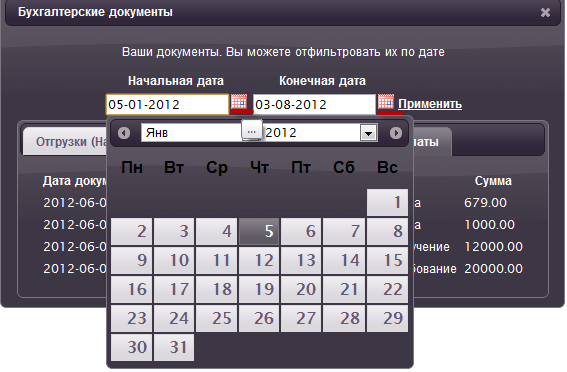Click the 20000.00 amount cell
Viewport: 567px width, 372px height.
[x=493, y=269]
